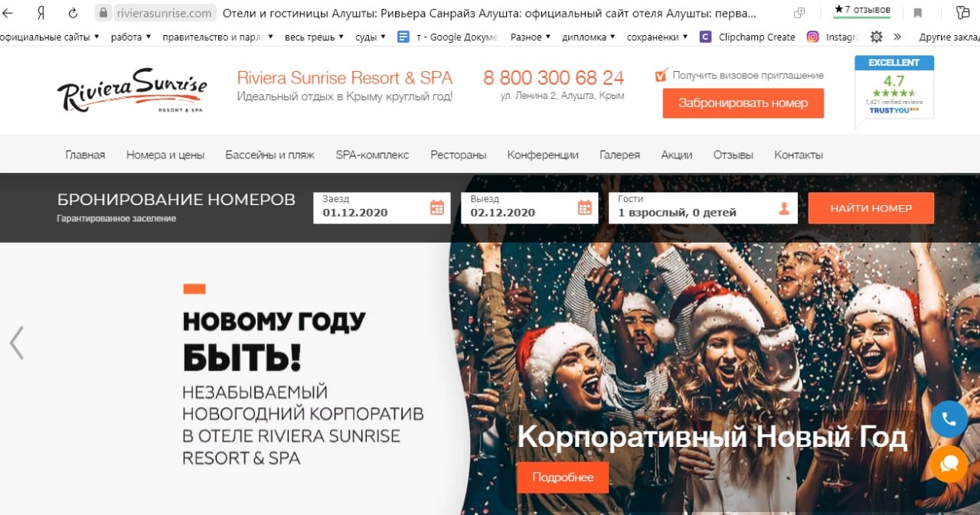This screenshot has width=980, height=515.
Task: Open the check-in date calendar icon
Action: pyautogui.click(x=437, y=207)
